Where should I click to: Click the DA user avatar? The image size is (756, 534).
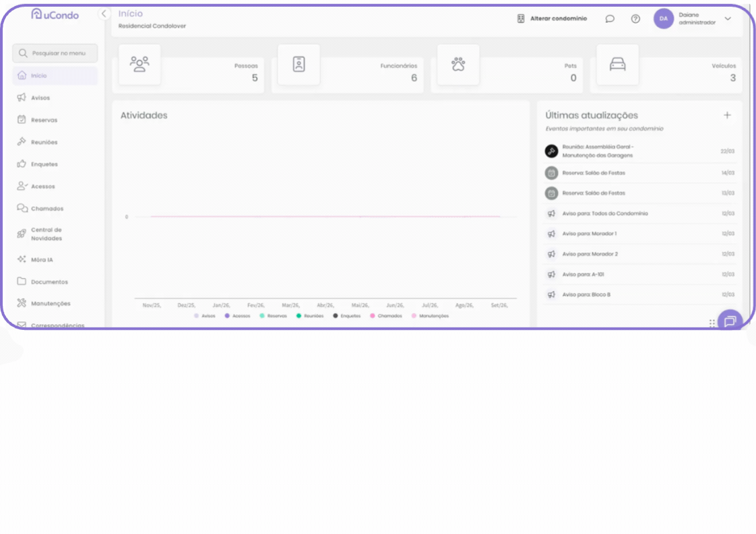click(x=664, y=19)
